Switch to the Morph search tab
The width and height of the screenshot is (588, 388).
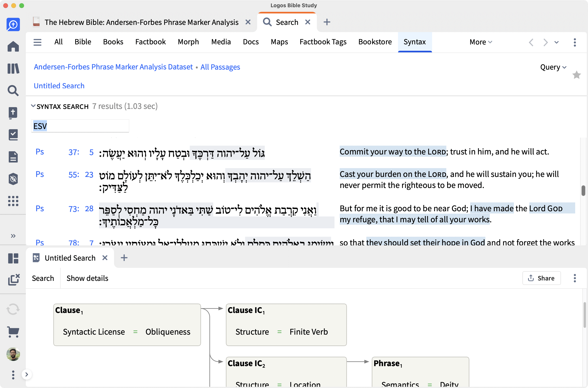coord(188,42)
